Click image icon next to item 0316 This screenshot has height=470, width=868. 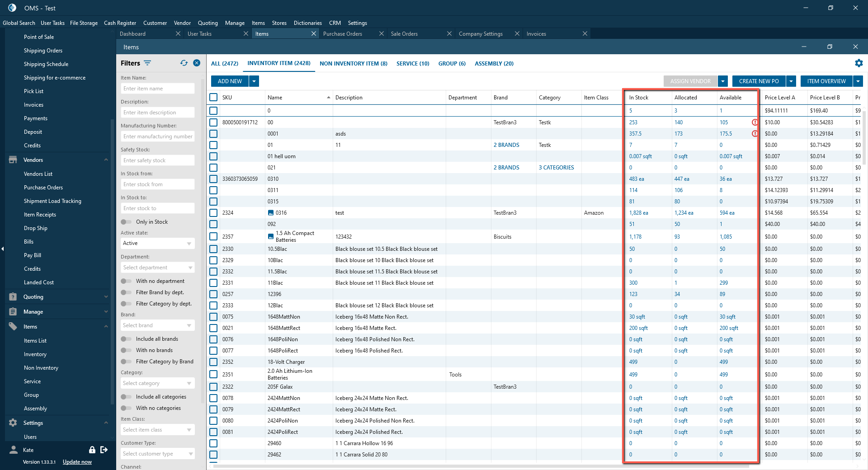[x=271, y=213]
